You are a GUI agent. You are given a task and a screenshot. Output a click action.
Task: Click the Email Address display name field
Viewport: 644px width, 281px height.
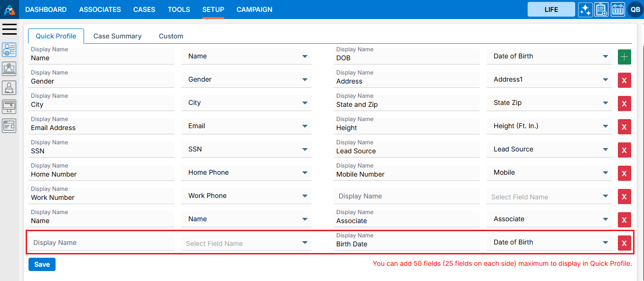[x=102, y=127]
